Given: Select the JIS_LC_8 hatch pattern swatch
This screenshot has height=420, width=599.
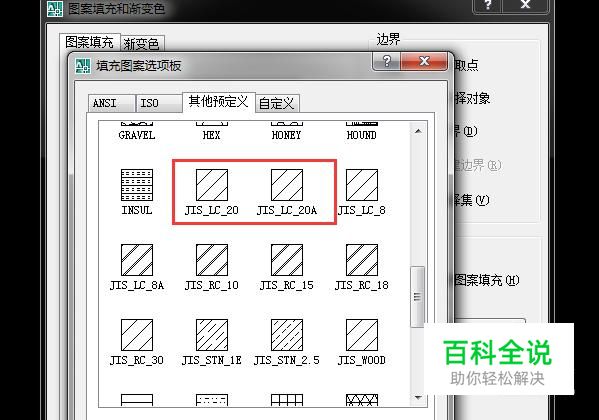Looking at the screenshot, I should (362, 185).
